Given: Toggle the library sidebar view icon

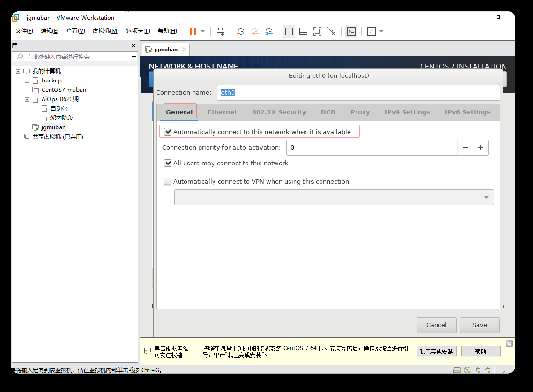Looking at the screenshot, I should 289,31.
